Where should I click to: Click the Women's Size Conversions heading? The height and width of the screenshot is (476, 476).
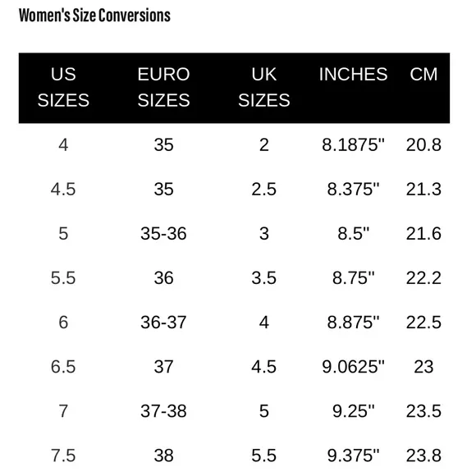(x=94, y=15)
